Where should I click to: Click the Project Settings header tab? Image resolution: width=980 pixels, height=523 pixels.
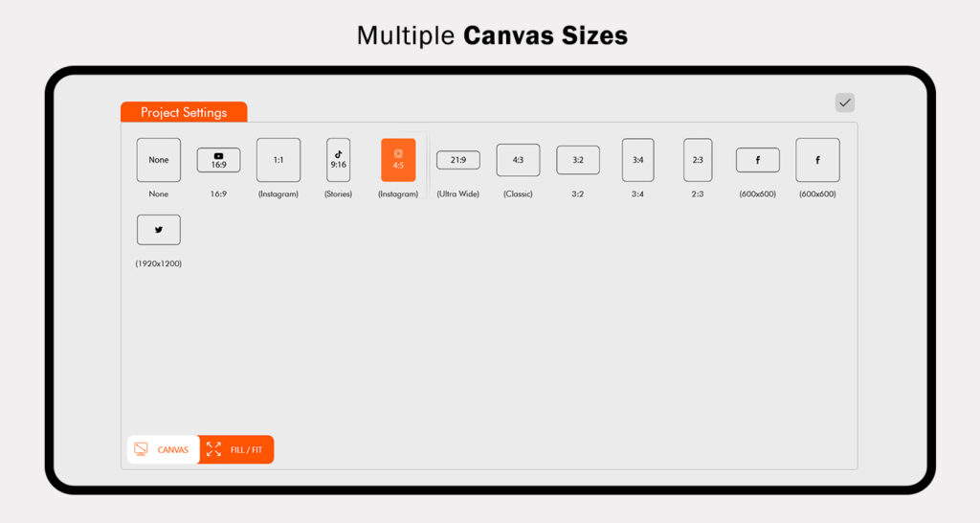click(184, 112)
